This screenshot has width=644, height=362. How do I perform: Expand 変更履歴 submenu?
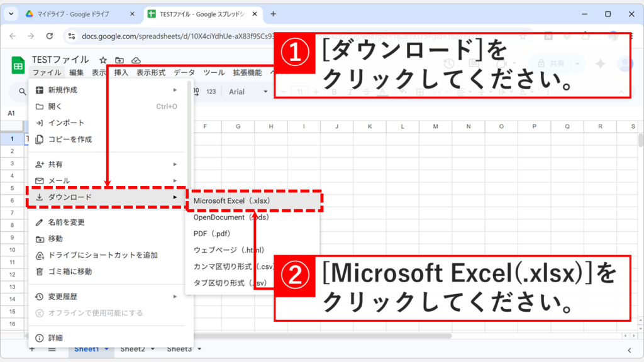click(107, 297)
